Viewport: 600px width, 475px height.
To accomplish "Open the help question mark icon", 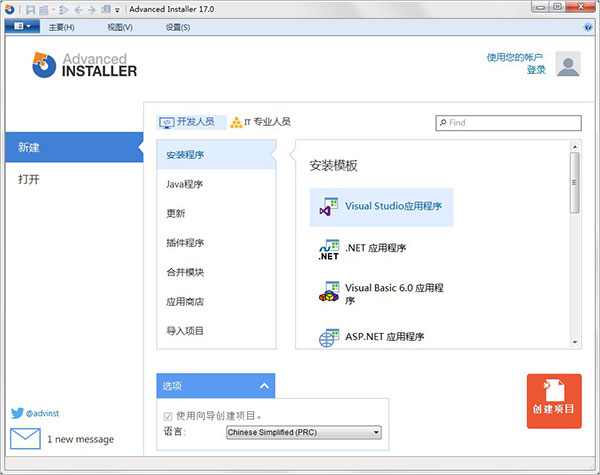I will pos(589,27).
